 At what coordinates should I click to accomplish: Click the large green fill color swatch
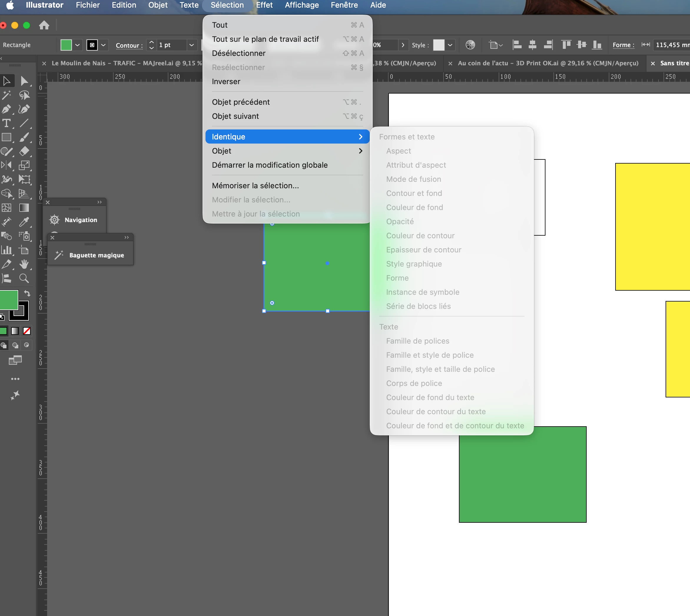[8, 299]
